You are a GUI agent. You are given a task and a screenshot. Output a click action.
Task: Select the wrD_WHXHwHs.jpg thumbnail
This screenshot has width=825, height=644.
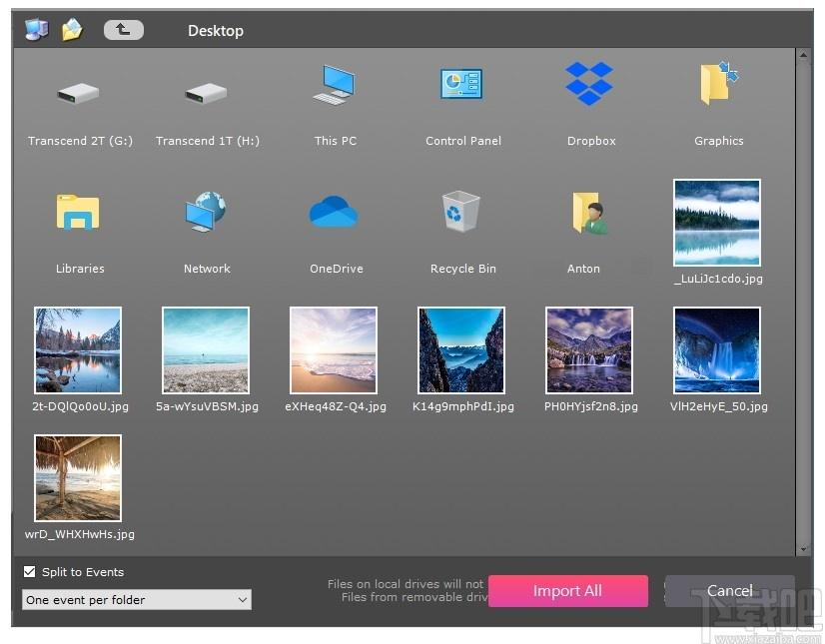tap(78, 478)
